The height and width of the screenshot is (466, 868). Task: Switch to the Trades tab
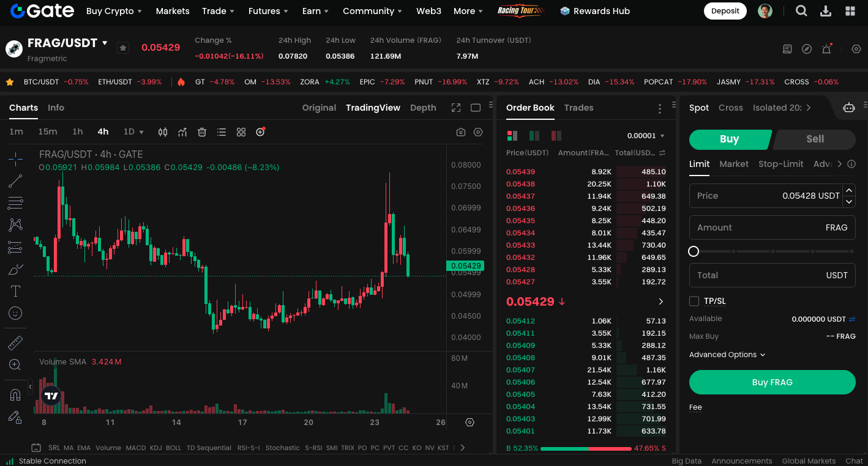click(x=578, y=108)
